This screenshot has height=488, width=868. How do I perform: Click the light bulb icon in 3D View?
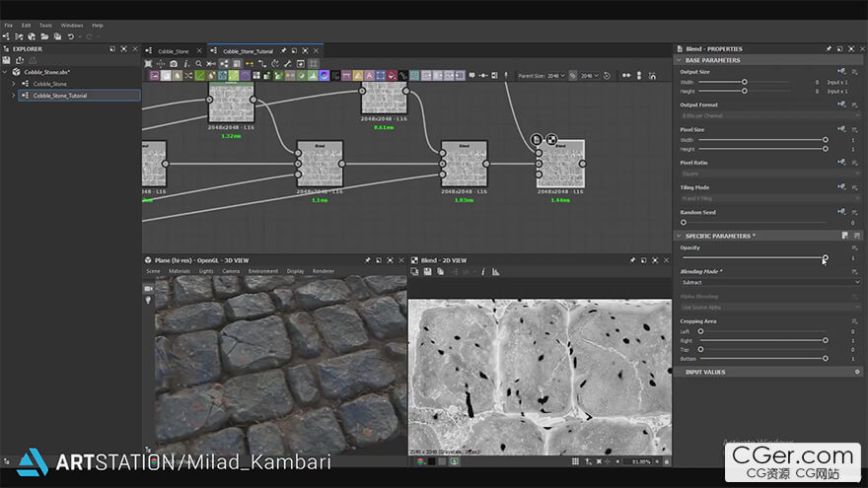pos(148,300)
